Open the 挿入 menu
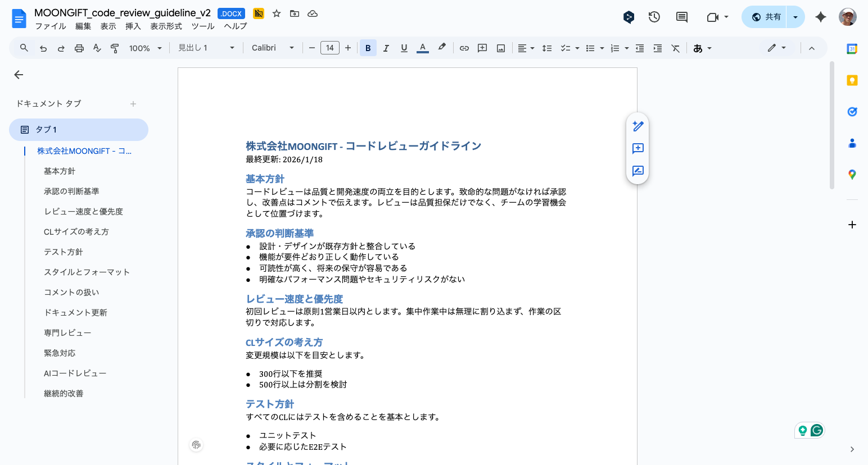Image resolution: width=868 pixels, height=465 pixels. 133,26
